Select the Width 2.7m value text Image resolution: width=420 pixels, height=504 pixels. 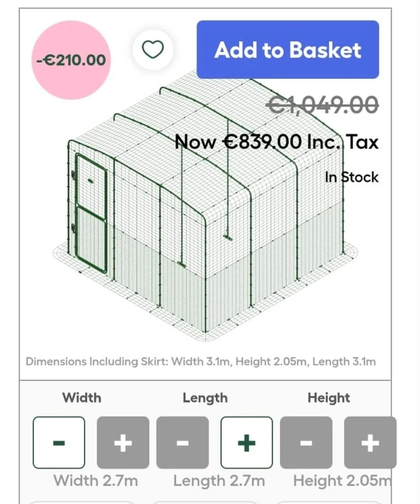[x=96, y=480]
